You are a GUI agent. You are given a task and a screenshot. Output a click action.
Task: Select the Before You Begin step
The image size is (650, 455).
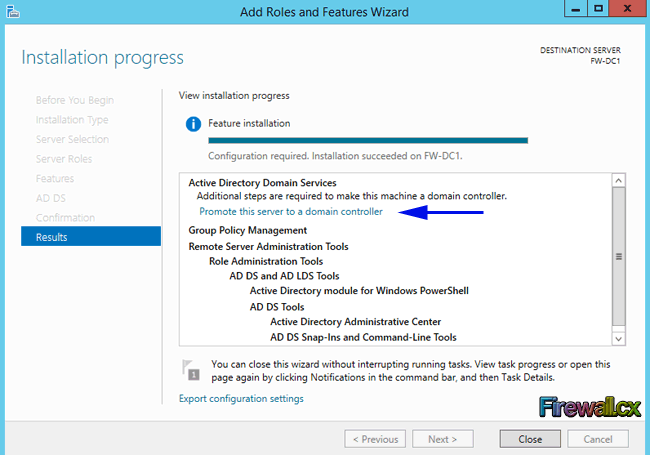75,100
